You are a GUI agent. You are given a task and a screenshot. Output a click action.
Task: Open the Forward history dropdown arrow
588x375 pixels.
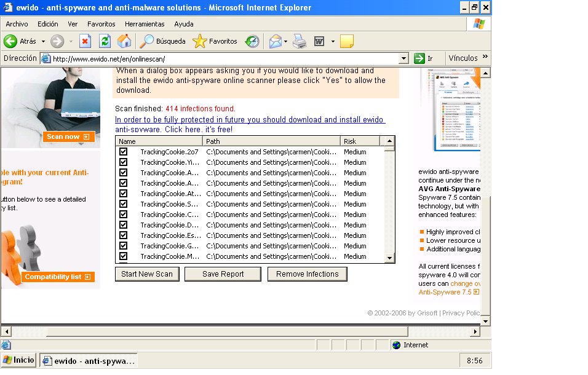71,41
